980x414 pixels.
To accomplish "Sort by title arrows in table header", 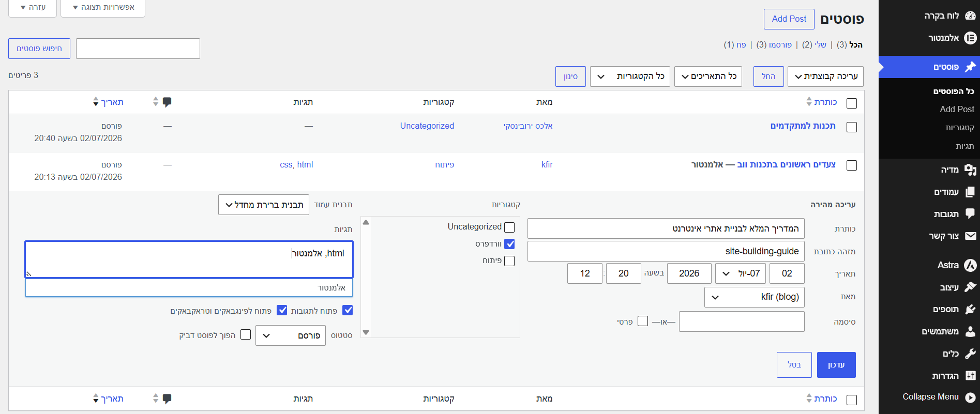I will (x=809, y=102).
